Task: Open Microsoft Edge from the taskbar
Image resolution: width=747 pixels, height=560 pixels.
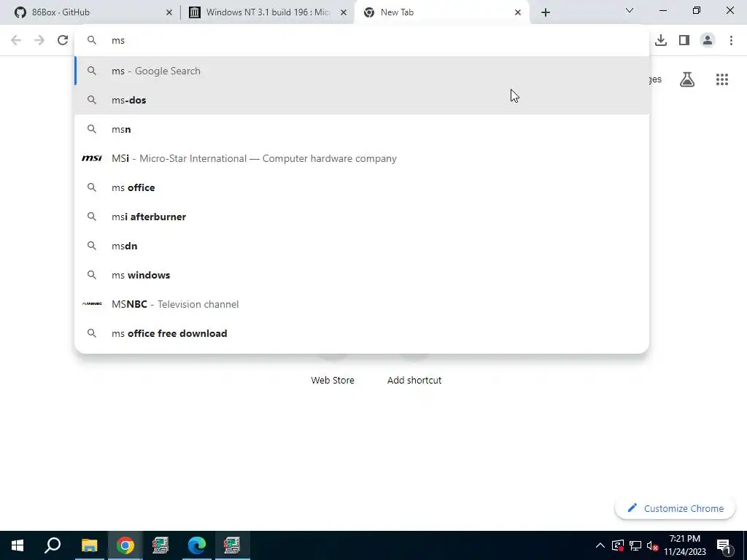Action: [x=196, y=545]
